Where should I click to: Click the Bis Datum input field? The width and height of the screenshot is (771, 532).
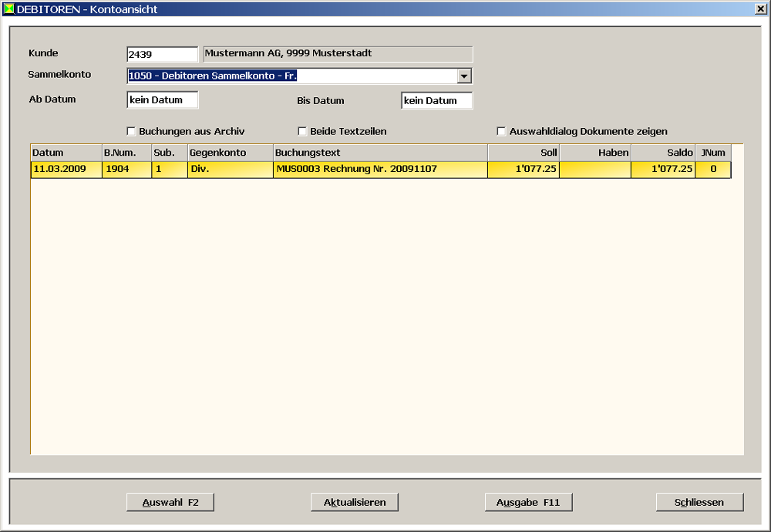436,100
